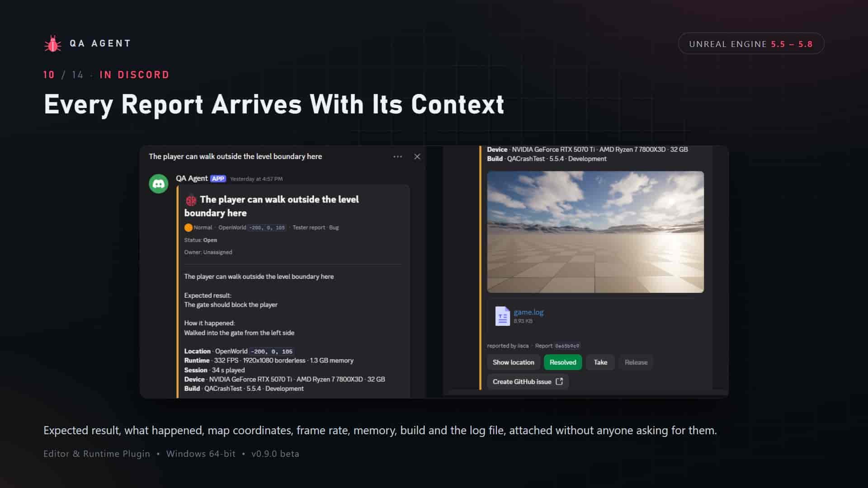Open the three-dot thread options menu

pyautogui.click(x=397, y=156)
